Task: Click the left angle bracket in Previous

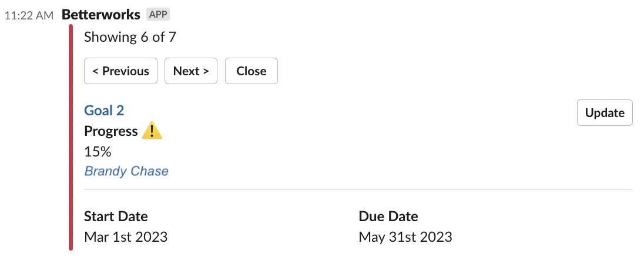Action: pyautogui.click(x=95, y=71)
